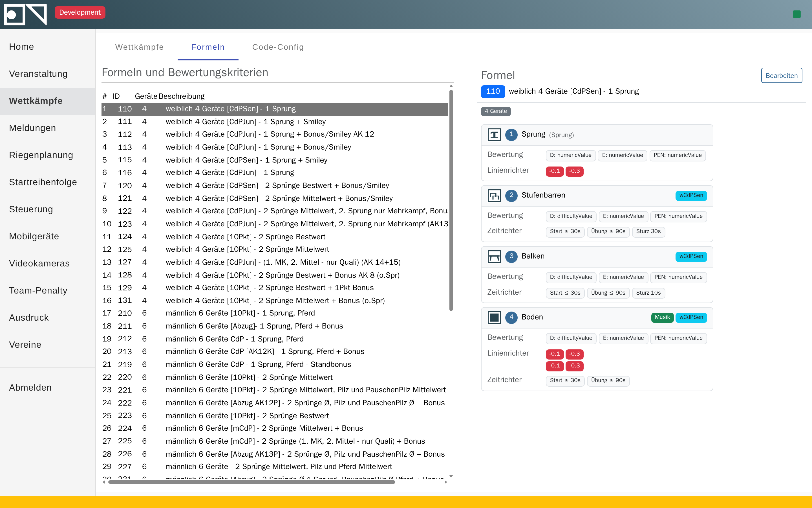Click the Musik badge on Boden
Image resolution: width=812 pixels, height=508 pixels.
pos(662,317)
